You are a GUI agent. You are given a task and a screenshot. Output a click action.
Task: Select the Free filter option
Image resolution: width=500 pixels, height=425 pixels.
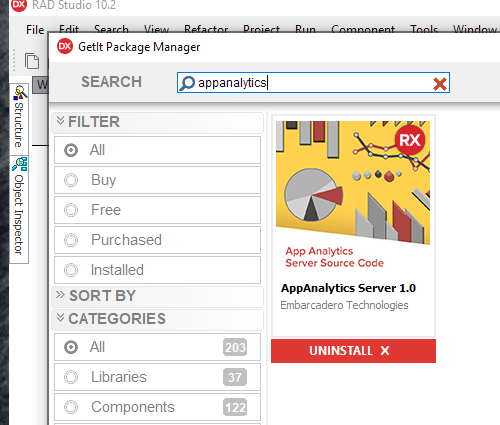157,210
